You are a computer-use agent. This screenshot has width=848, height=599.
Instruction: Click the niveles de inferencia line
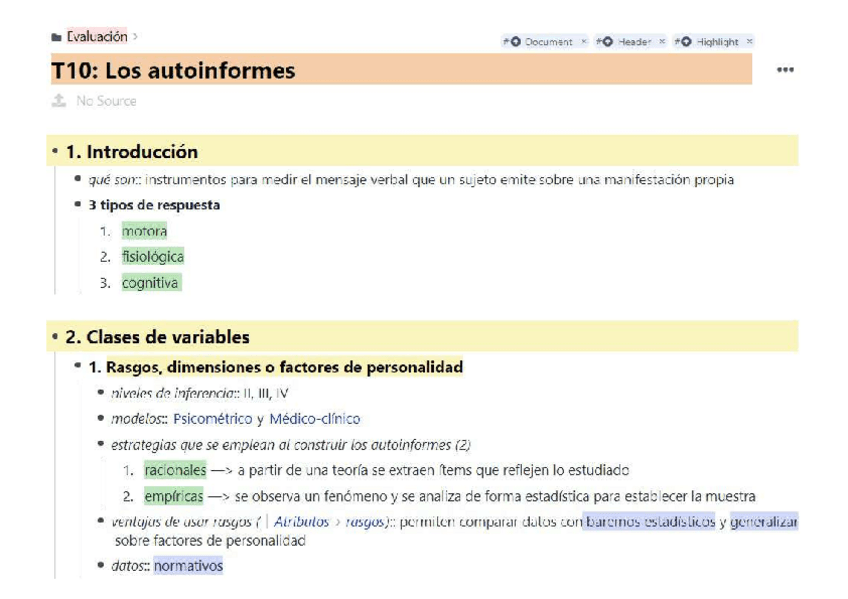(x=199, y=393)
